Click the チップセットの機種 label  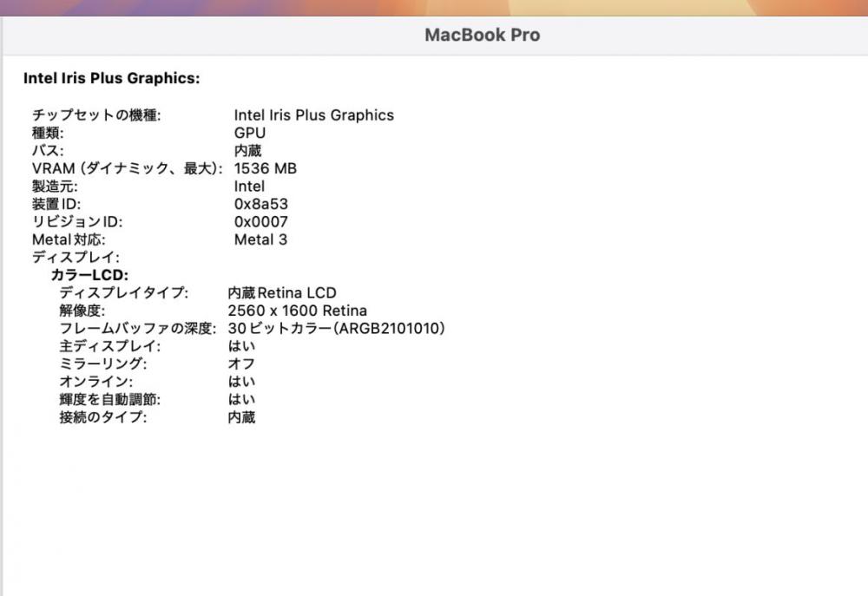click(x=96, y=115)
